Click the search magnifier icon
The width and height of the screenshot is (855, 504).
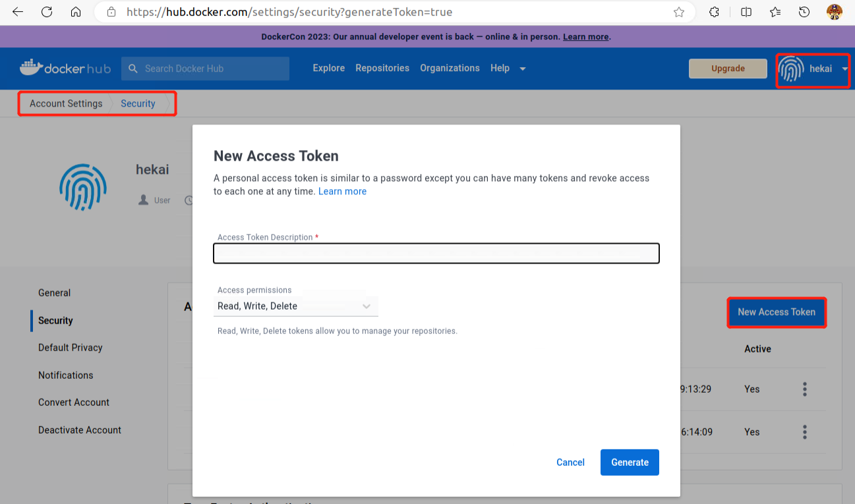point(133,69)
